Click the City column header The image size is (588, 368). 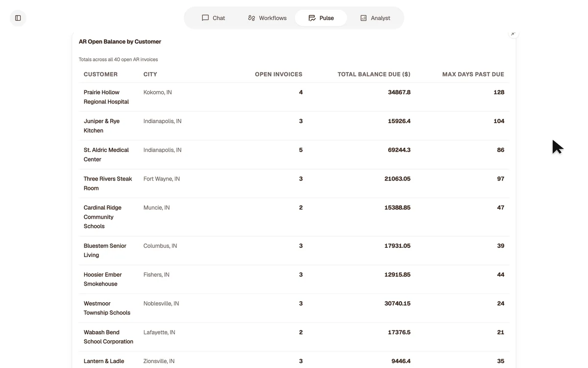150,74
